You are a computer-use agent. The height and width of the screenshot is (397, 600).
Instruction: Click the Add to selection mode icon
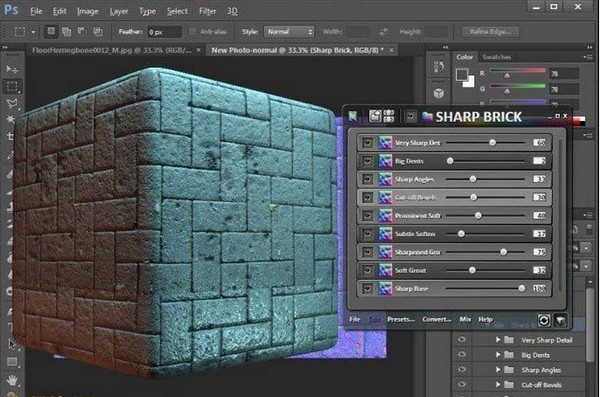pos(67,31)
